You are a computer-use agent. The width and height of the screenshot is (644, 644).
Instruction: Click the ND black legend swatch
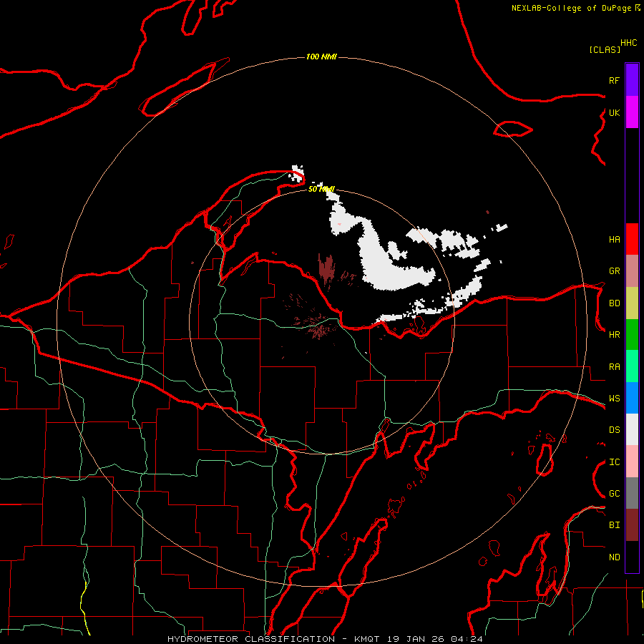pyautogui.click(x=632, y=557)
